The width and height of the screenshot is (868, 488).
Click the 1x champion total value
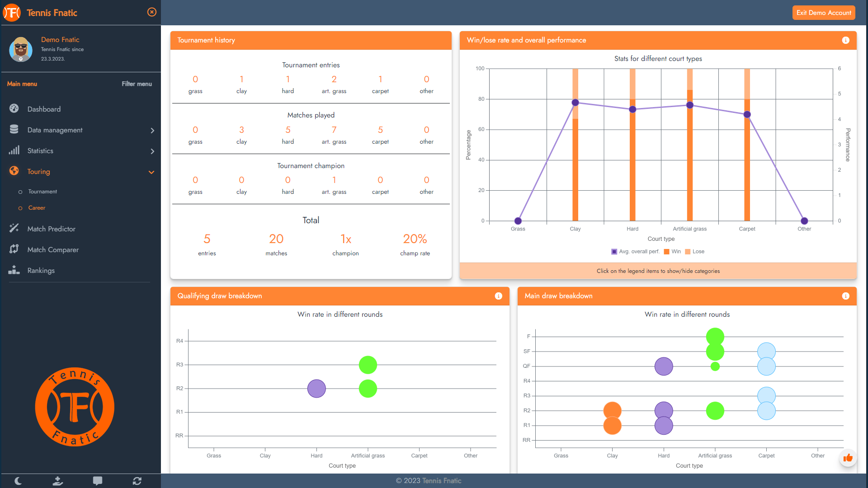coord(346,239)
